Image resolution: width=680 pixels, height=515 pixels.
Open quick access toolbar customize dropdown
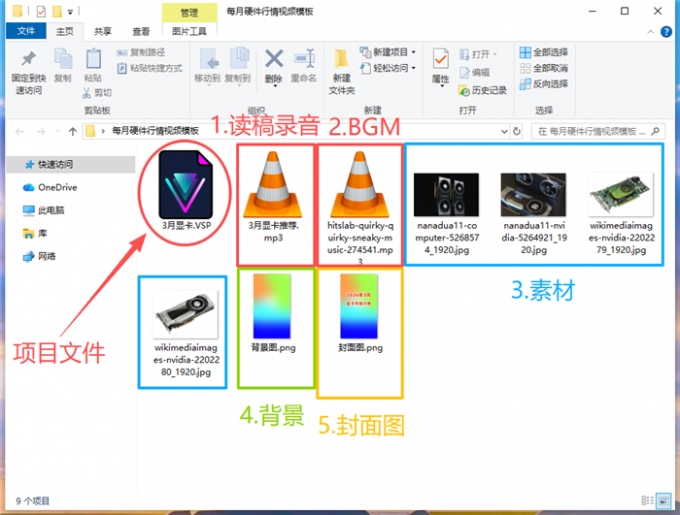[70, 12]
